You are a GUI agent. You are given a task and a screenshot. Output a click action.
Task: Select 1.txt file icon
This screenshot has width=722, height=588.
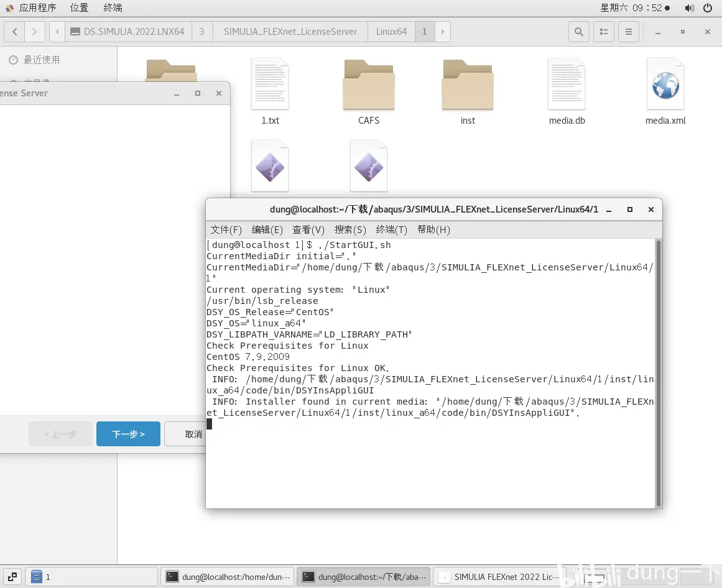coord(270,84)
